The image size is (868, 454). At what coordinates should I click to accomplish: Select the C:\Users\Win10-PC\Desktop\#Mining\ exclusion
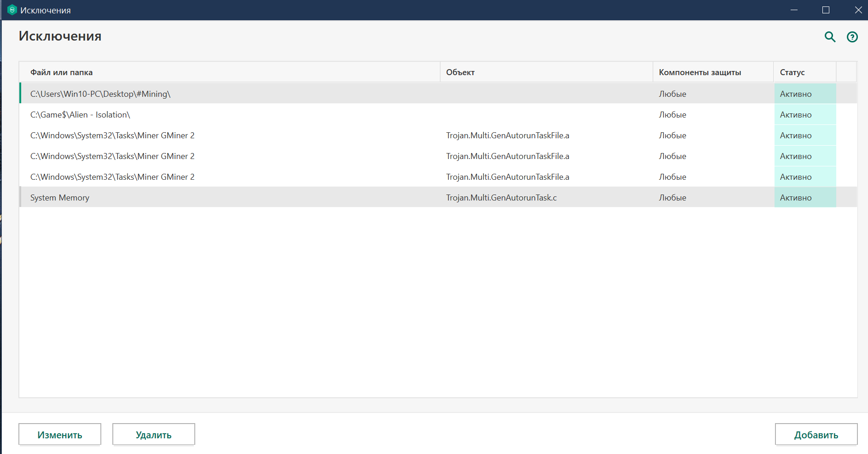point(438,94)
